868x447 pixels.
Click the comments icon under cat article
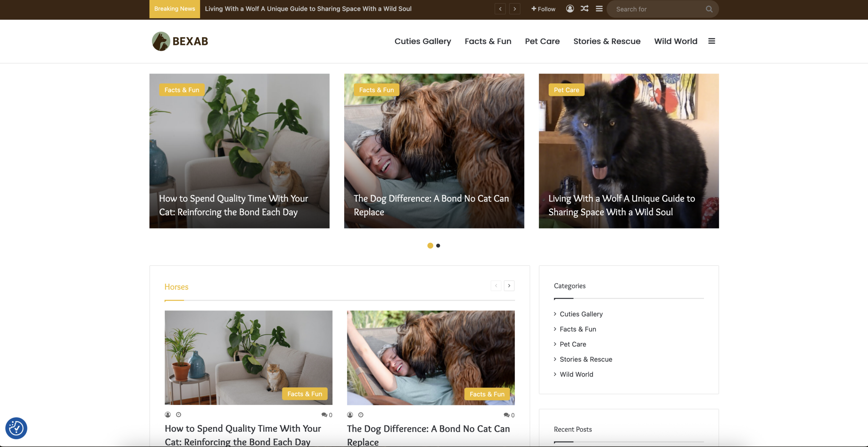pyautogui.click(x=324, y=415)
